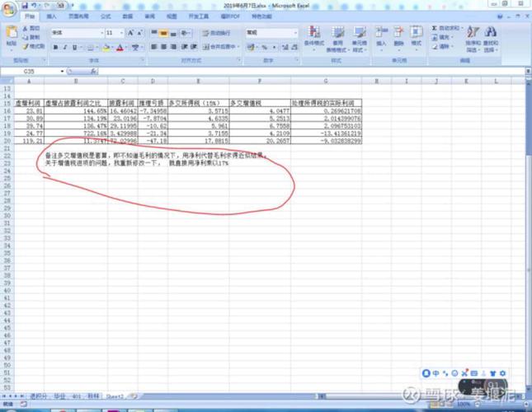Open Format as Table (套用表格格式)
This screenshot has width=532, height=412.
click(x=337, y=40)
